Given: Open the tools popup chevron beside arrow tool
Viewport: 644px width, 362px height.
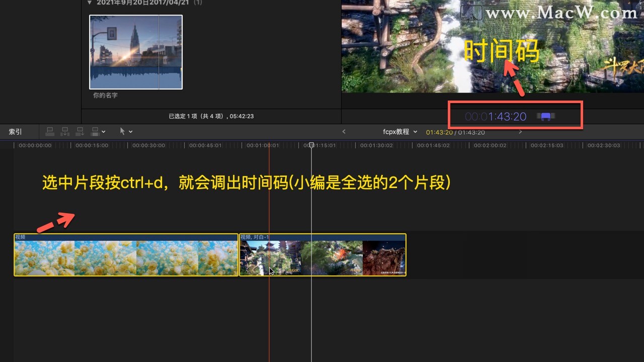Looking at the screenshot, I should 131,132.
